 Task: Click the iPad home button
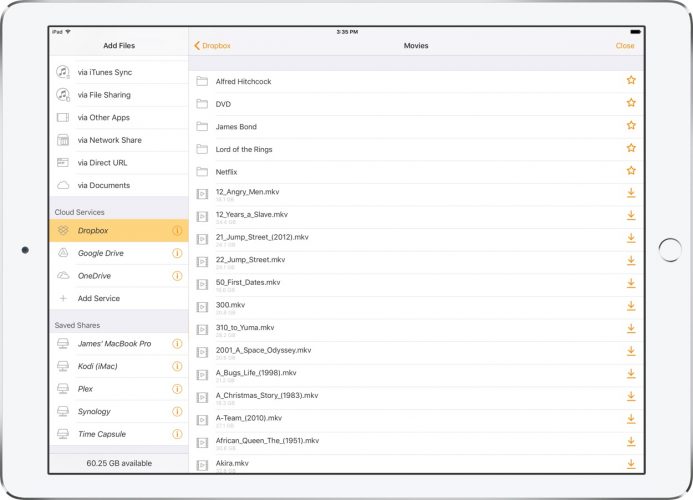(670, 250)
